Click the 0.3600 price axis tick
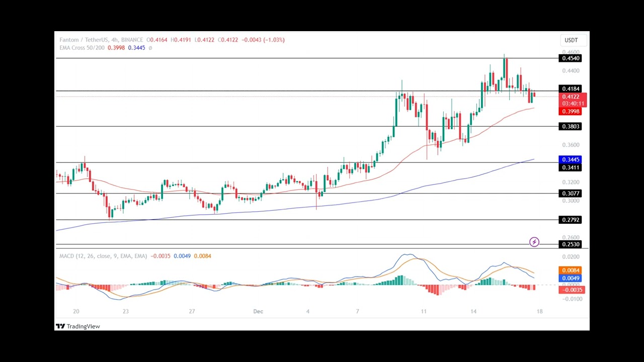Screen dimensions: 644x362 click(x=571, y=145)
